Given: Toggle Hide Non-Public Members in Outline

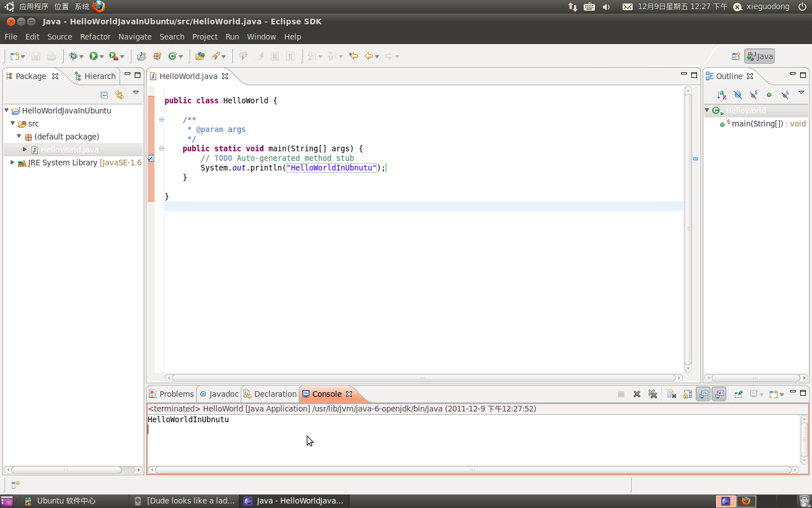Looking at the screenshot, I should (x=769, y=95).
